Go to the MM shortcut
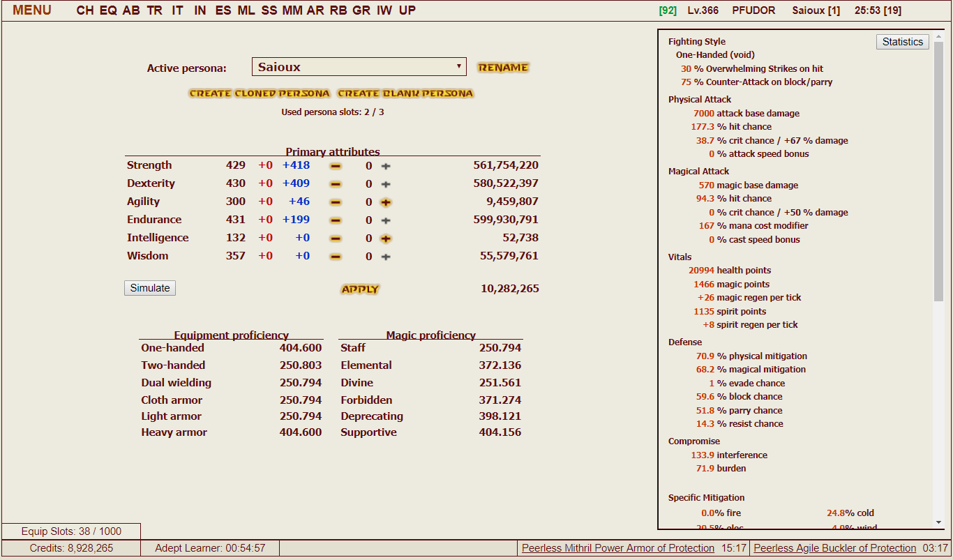 292,10
